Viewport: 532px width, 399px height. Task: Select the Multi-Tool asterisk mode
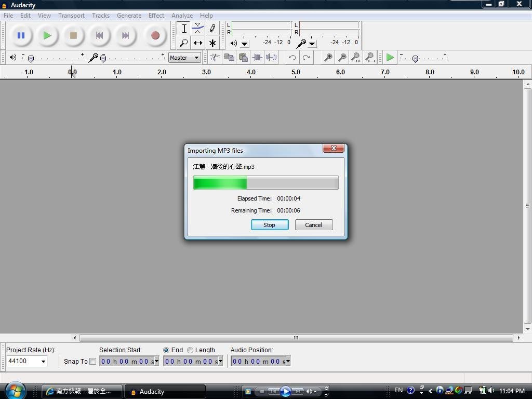pos(212,43)
